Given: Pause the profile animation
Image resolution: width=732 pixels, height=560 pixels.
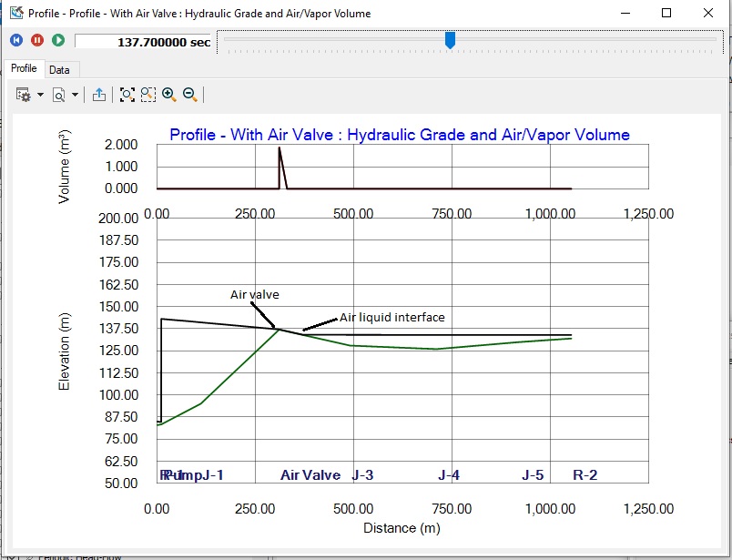Looking at the screenshot, I should [37, 40].
